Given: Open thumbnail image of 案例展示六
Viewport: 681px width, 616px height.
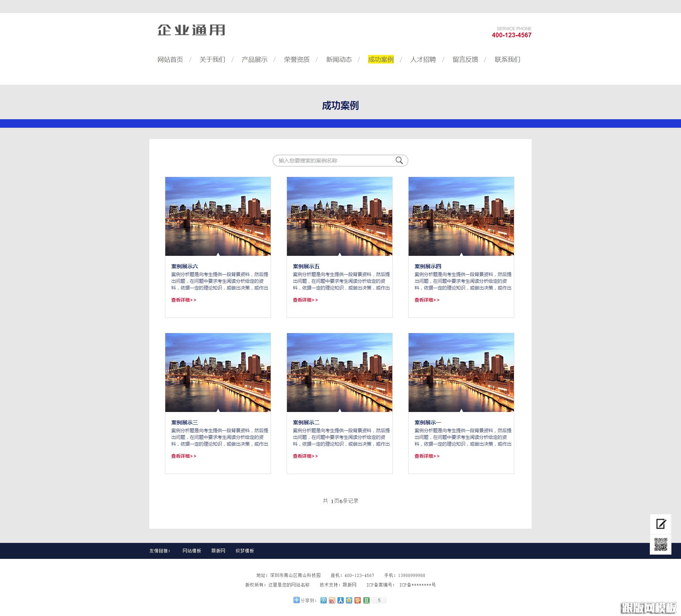Looking at the screenshot, I should click(x=218, y=216).
